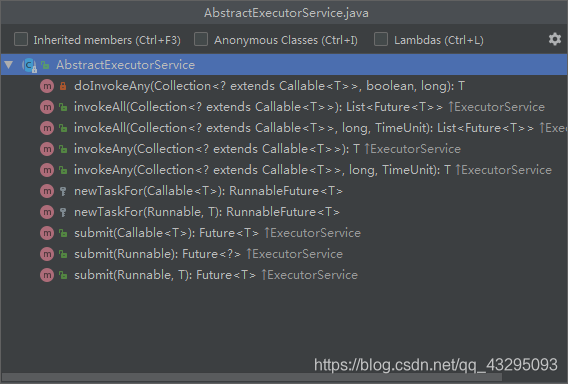Screen dimensions: 568x384
Task: Select newTaskFor(Runnable, T) method
Action: click(x=207, y=212)
